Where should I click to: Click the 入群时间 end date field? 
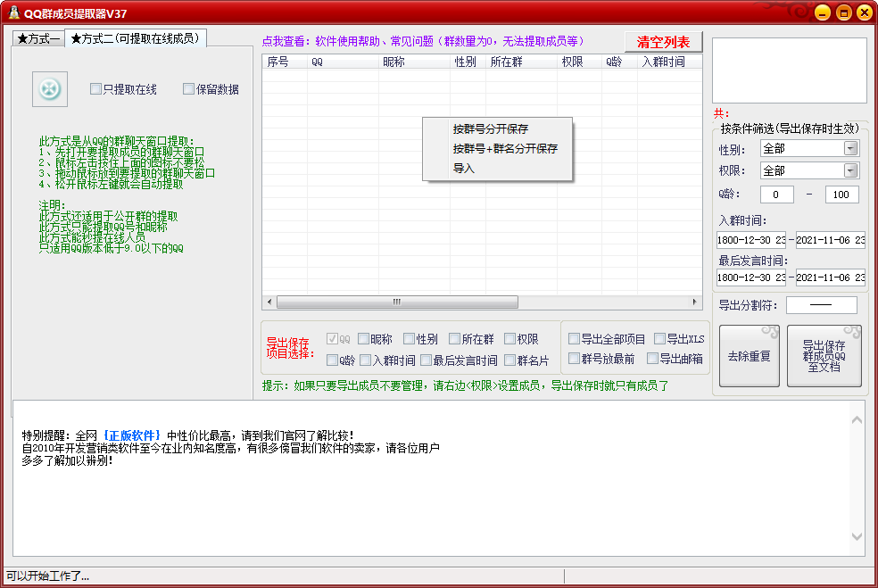[x=831, y=240]
